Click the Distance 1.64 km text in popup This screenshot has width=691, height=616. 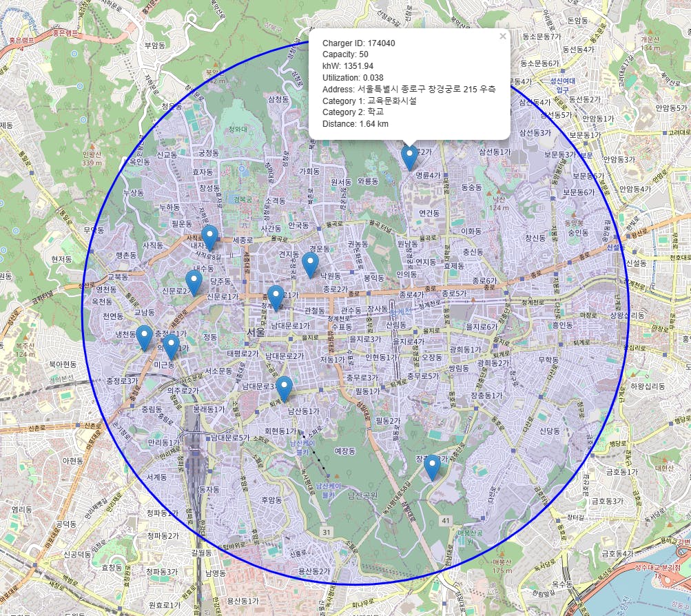coord(355,124)
